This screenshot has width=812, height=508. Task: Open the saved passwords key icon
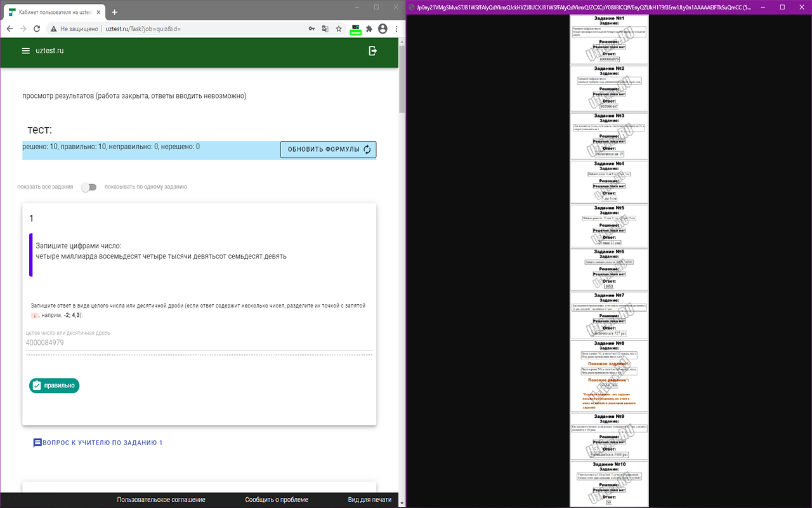(x=311, y=29)
